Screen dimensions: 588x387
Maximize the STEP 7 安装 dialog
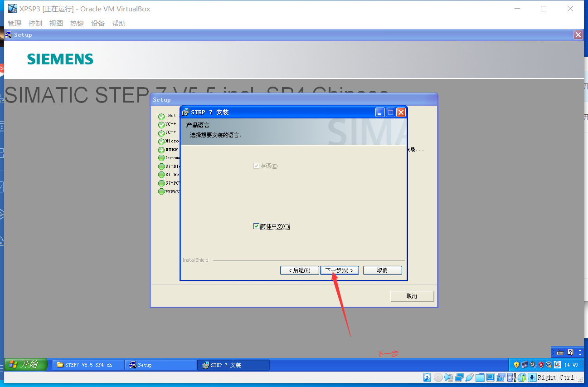(390, 112)
